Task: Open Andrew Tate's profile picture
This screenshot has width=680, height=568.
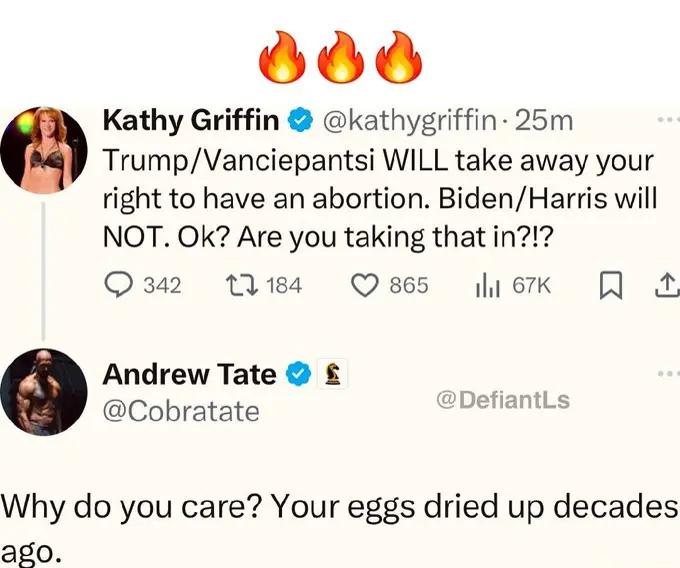Action: coord(43,393)
